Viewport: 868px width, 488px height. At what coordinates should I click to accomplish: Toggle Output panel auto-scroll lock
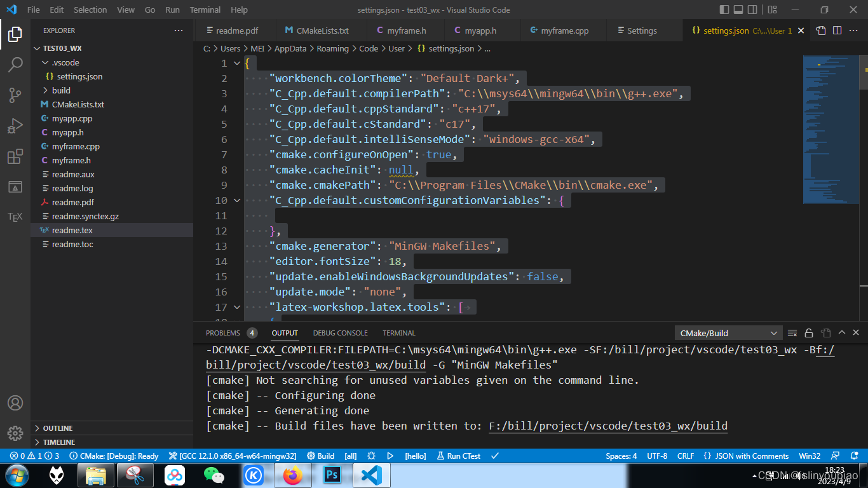point(808,332)
